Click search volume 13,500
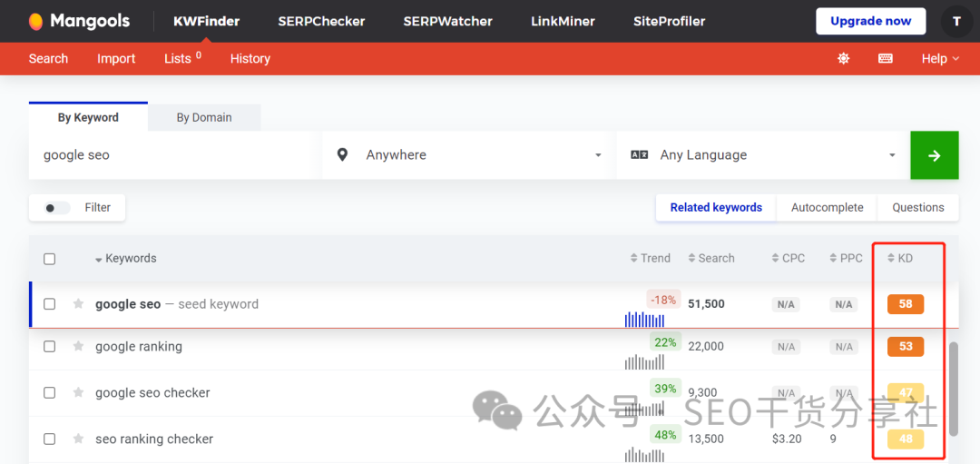Viewport: 980px width, 464px height. pyautogui.click(x=706, y=439)
